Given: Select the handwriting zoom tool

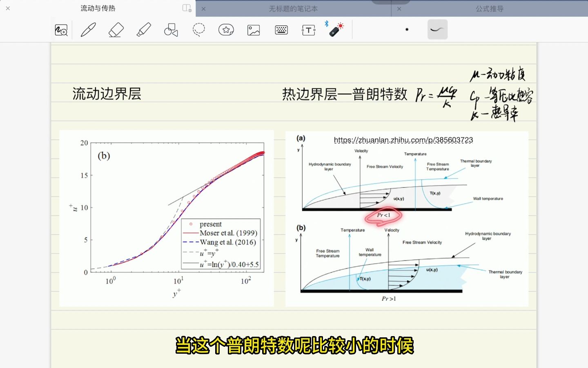Looking at the screenshot, I should (61, 30).
